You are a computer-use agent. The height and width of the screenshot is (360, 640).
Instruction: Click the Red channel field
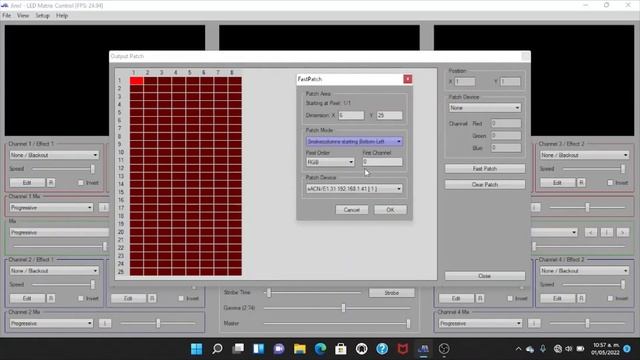pyautogui.click(x=506, y=123)
